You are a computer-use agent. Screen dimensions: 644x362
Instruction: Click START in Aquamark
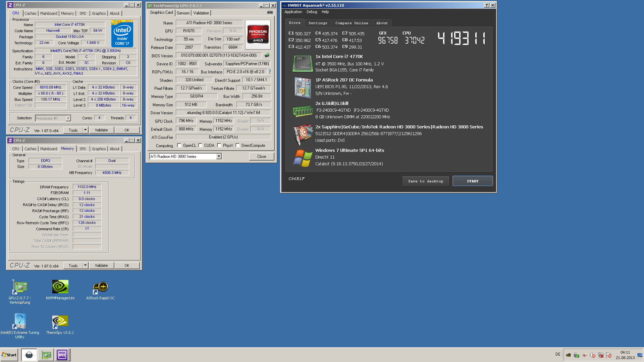coord(473,181)
